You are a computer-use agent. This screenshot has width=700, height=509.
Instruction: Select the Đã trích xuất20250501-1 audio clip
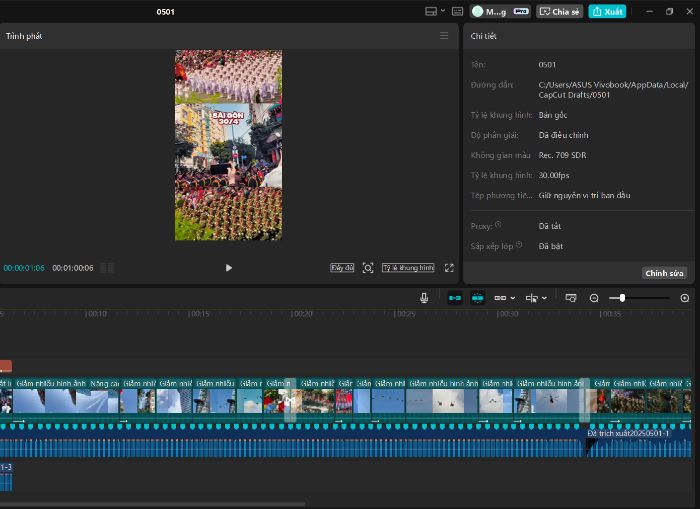pos(639,443)
